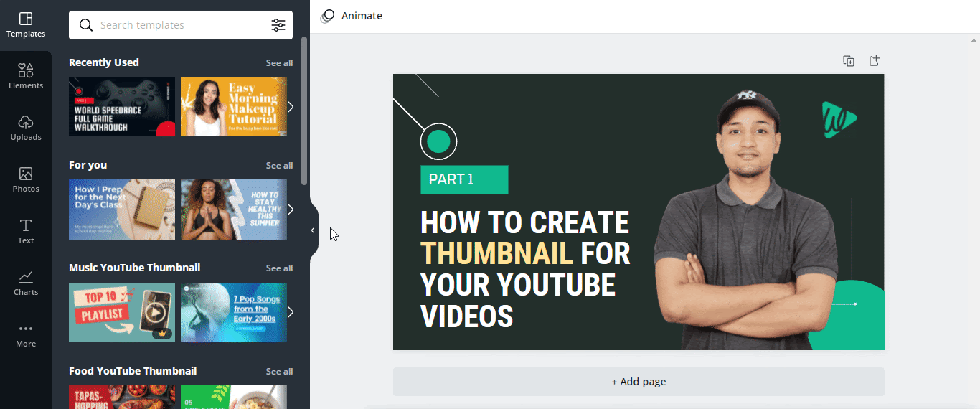Open the More sidebar option

click(26, 335)
